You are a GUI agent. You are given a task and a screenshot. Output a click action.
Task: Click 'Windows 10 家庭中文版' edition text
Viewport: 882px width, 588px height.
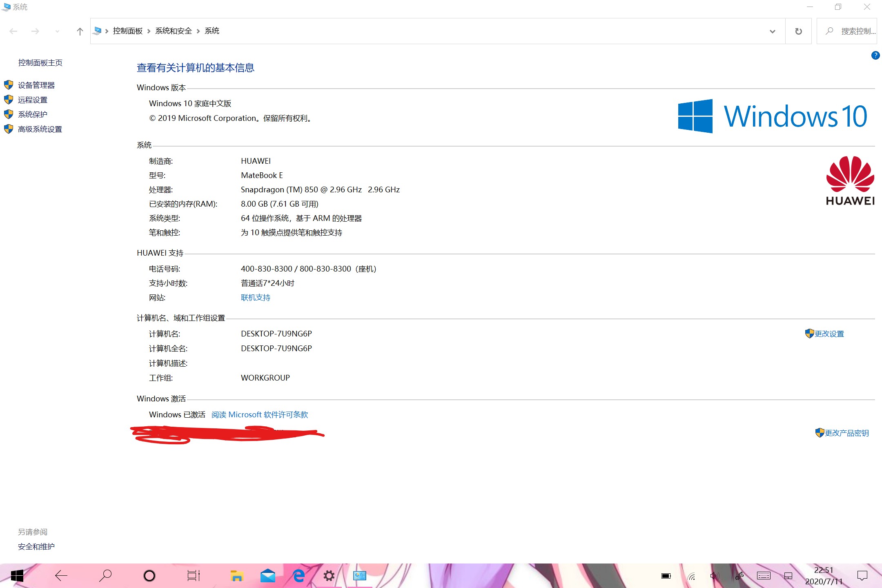click(190, 104)
